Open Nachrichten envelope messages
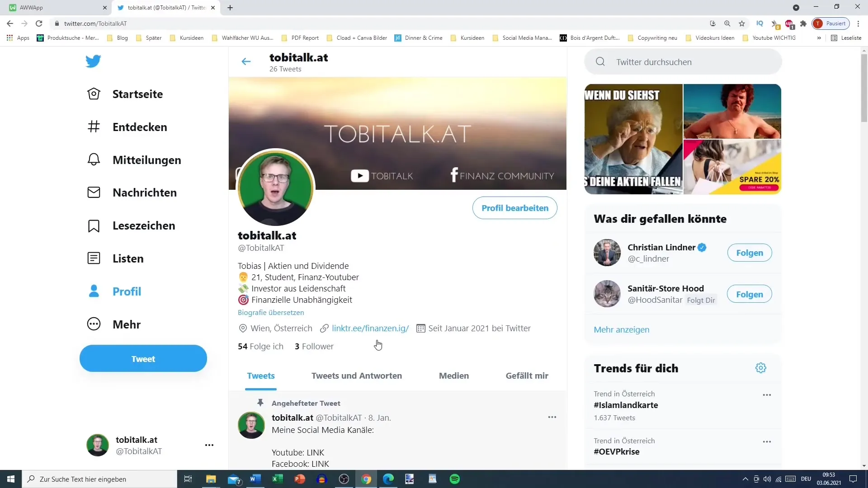 pos(94,192)
